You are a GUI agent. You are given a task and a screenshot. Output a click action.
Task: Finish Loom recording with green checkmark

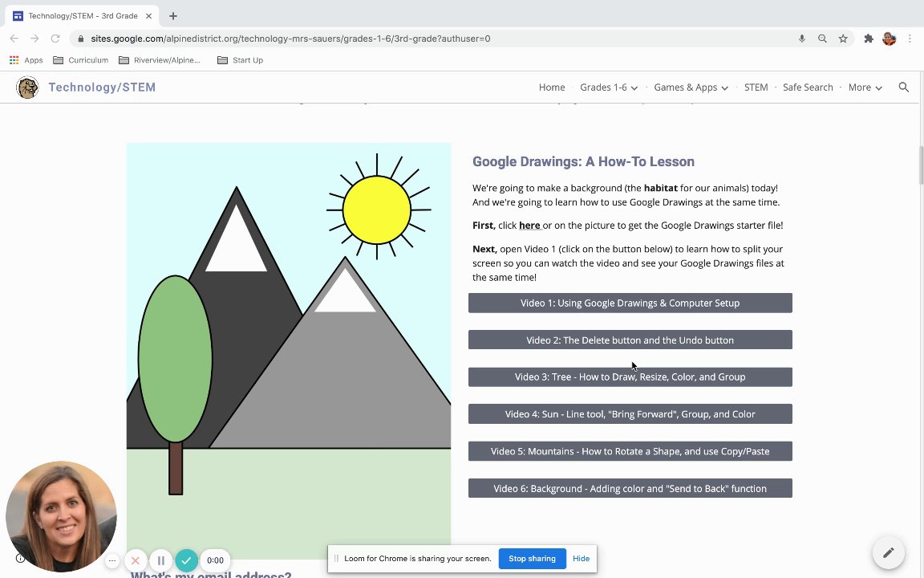(186, 560)
